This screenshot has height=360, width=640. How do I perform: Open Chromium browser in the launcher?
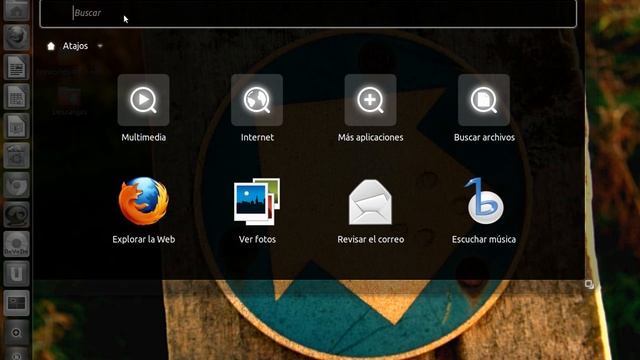coord(16,185)
